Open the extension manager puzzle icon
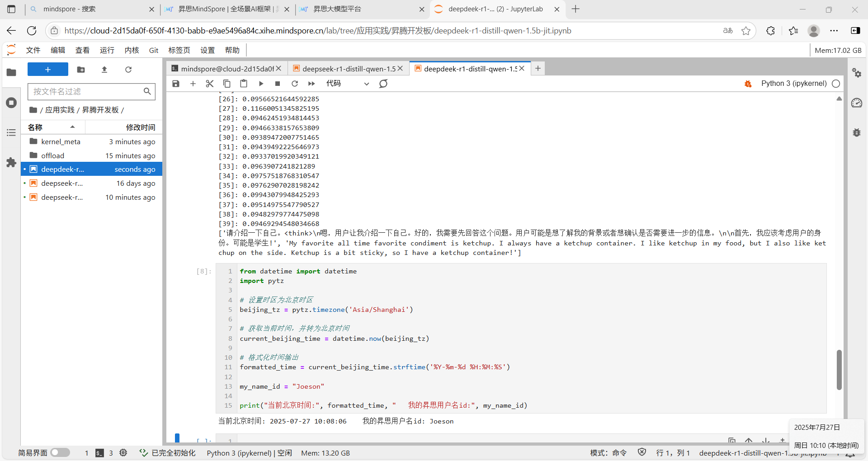 11,163
